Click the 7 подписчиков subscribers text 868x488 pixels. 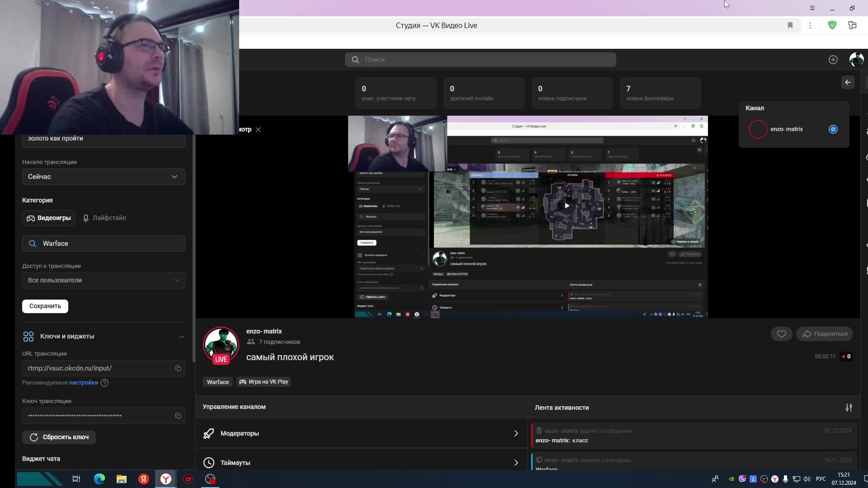coord(279,342)
